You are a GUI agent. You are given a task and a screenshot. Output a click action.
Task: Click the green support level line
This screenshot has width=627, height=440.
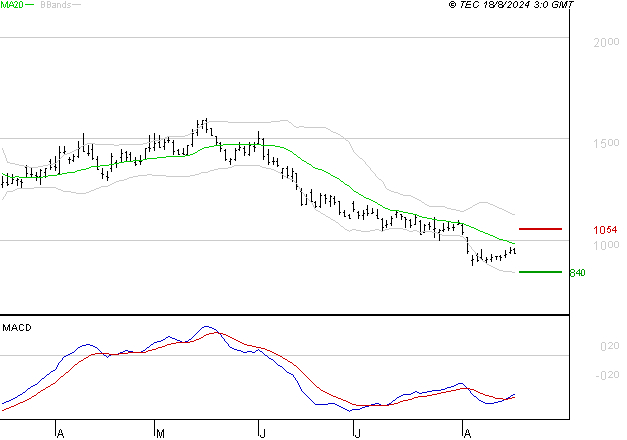tap(540, 272)
